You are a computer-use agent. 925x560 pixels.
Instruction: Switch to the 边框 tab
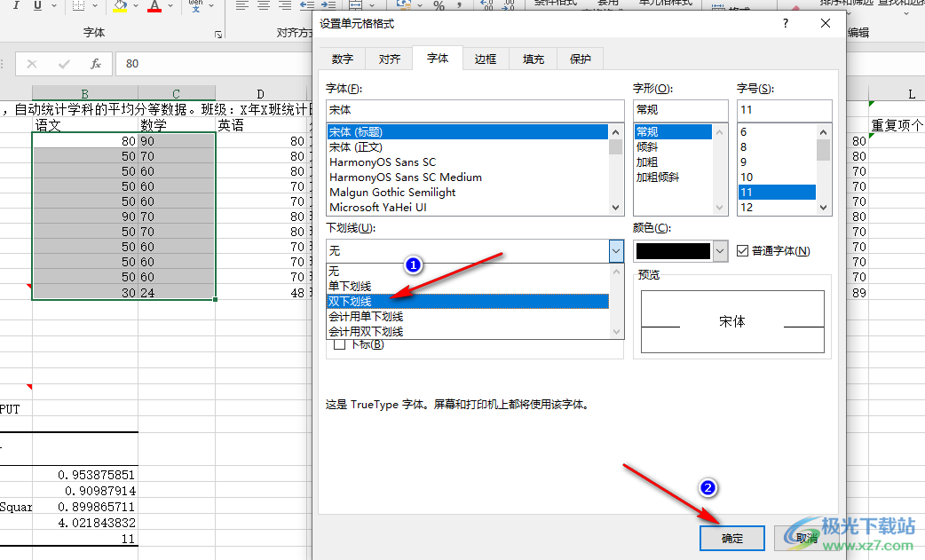486,59
